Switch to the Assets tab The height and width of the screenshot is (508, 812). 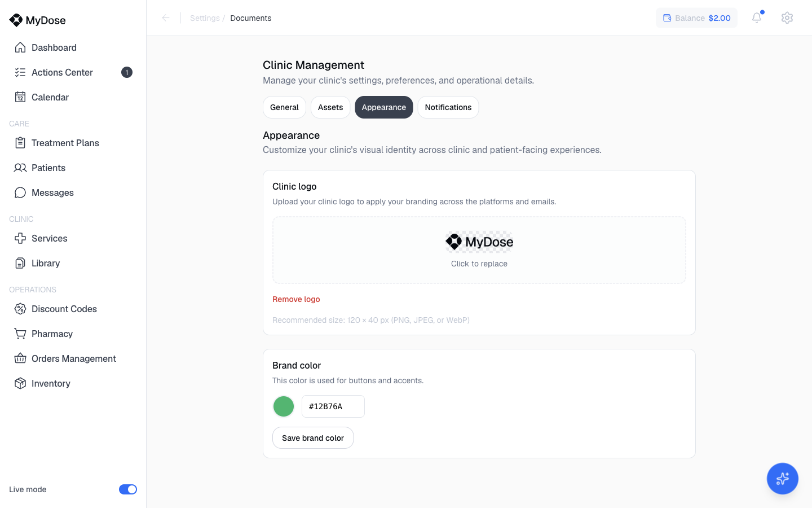pyautogui.click(x=330, y=107)
